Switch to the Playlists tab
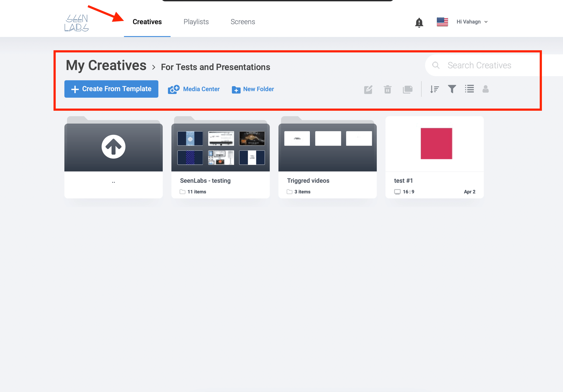 pos(196,22)
